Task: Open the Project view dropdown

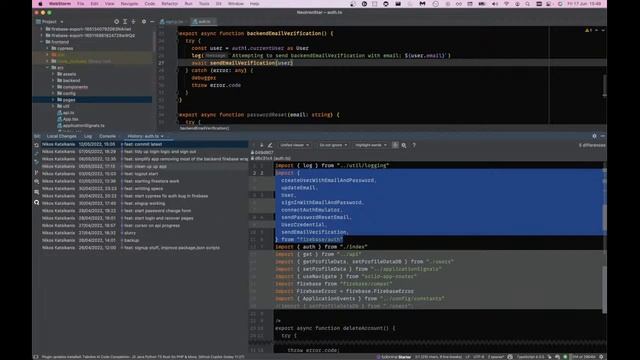Action: click(50, 22)
